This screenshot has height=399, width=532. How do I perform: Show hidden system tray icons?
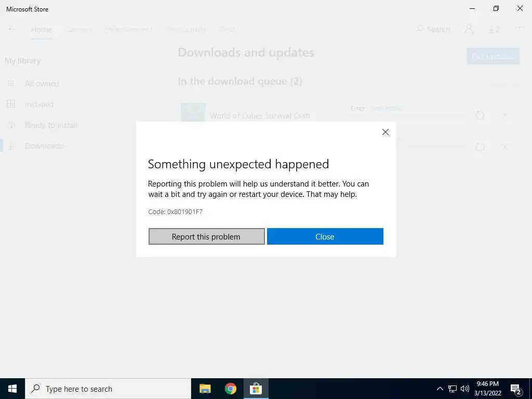pyautogui.click(x=440, y=389)
